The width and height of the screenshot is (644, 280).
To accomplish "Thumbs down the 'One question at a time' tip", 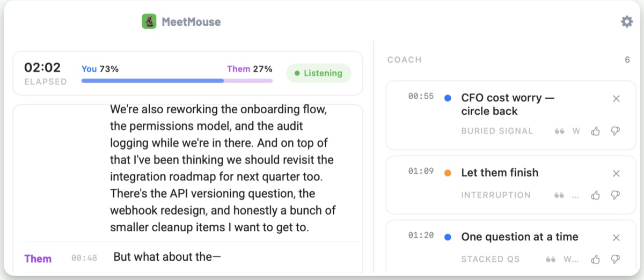I will [616, 260].
